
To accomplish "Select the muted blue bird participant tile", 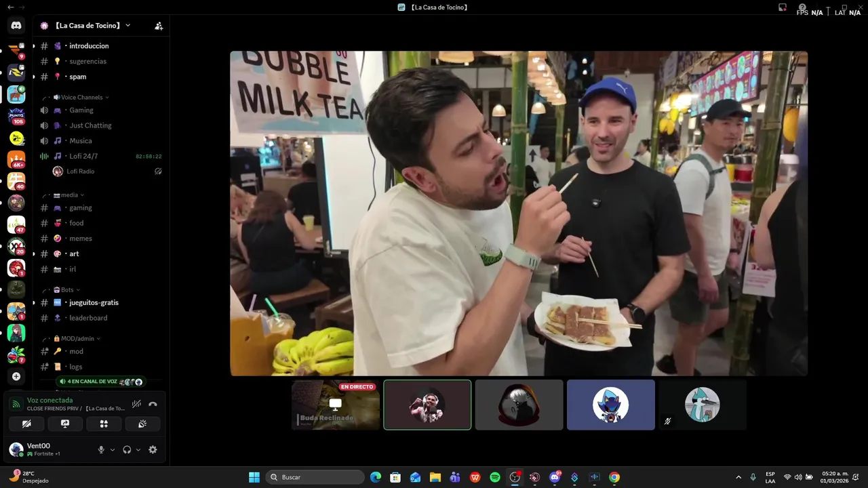I will coord(702,405).
